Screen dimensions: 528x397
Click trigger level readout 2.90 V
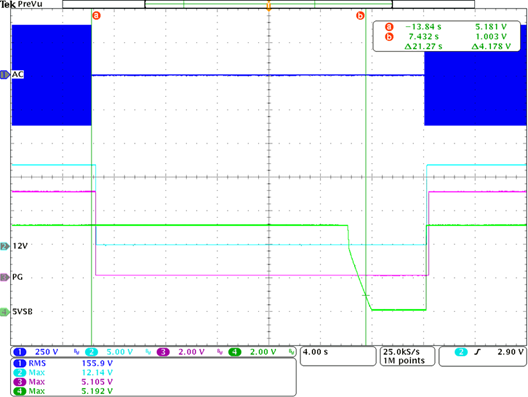(x=483, y=356)
